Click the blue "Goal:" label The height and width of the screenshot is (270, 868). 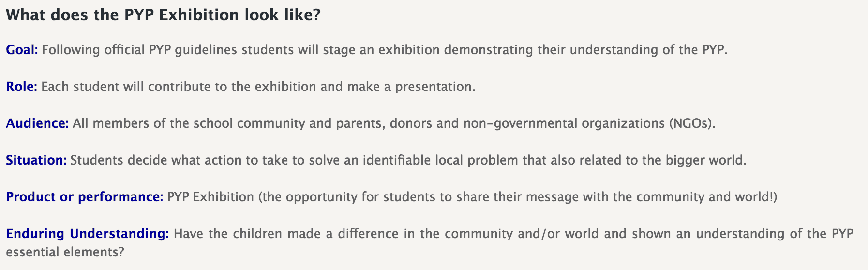click(x=22, y=50)
